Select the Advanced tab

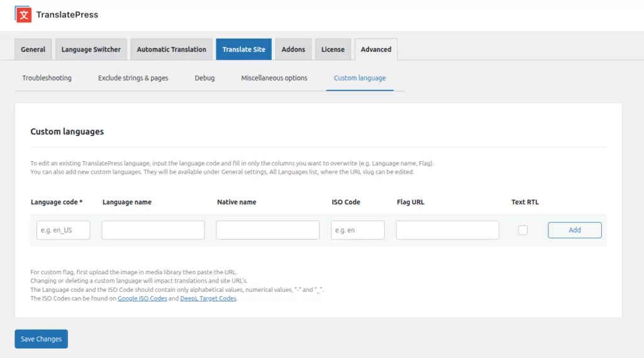click(x=376, y=49)
